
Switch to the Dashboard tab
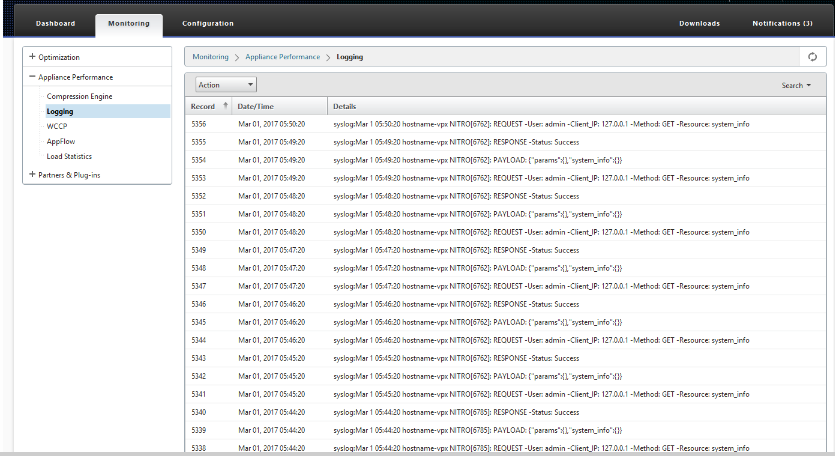[x=55, y=23]
